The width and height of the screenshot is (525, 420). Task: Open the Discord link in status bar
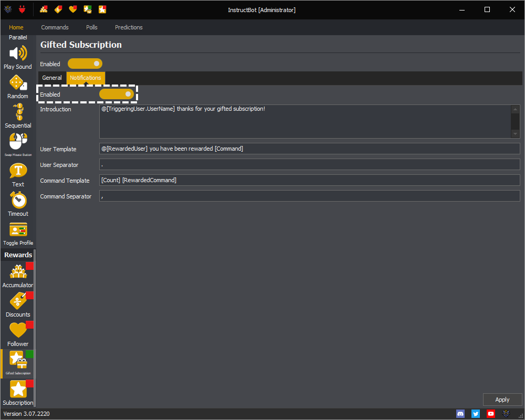coord(460,414)
